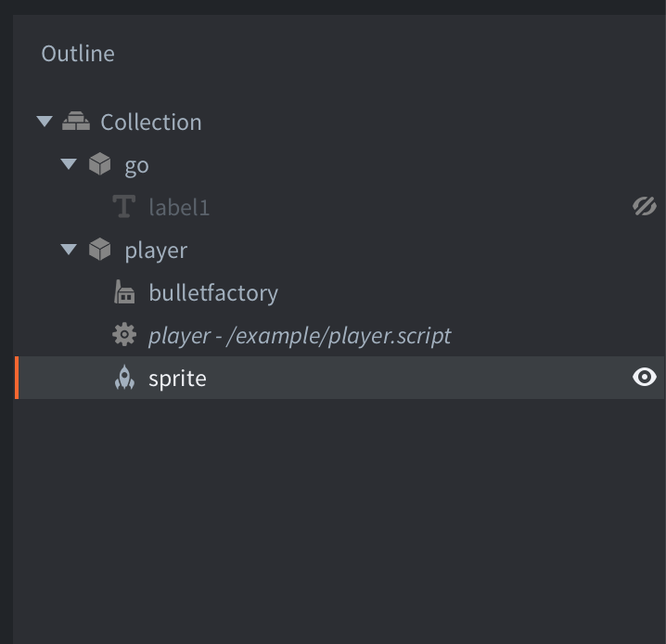Select the label1 entry name
666x644 pixels.
coord(179,207)
